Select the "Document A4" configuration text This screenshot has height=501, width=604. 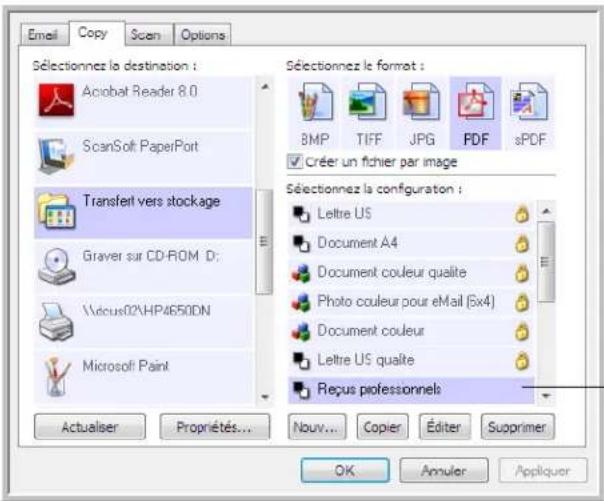coord(357,243)
